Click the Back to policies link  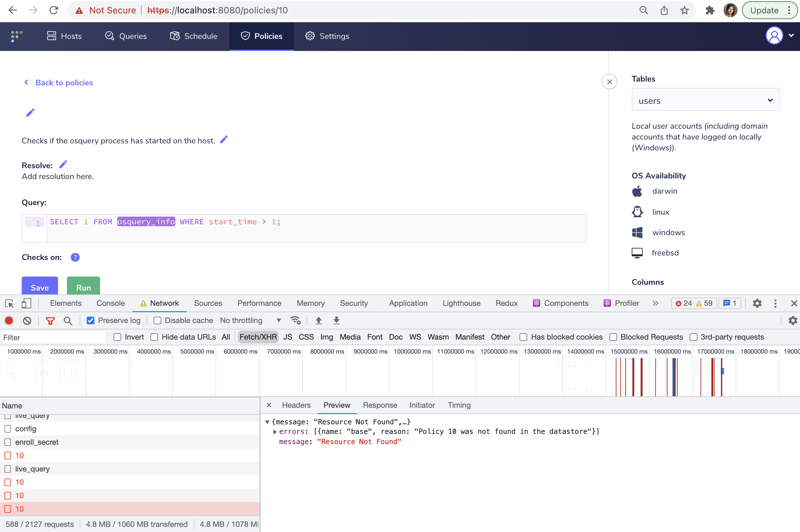(x=64, y=83)
